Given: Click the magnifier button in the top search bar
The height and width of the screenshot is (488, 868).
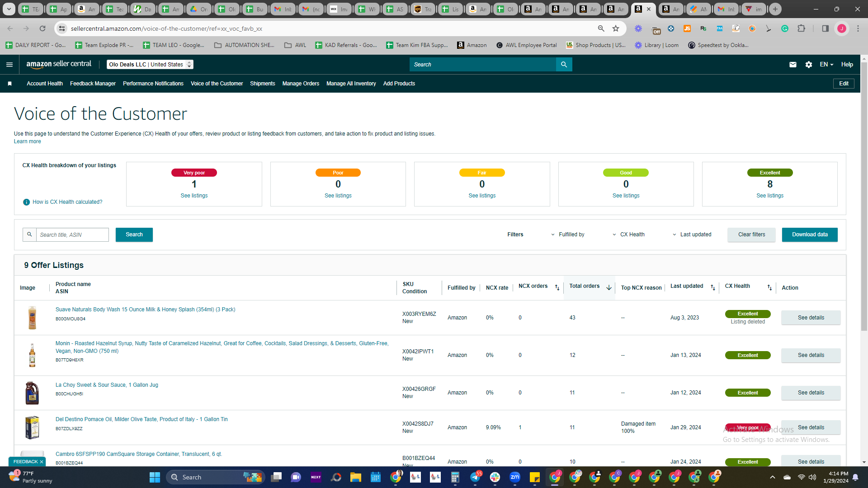Looking at the screenshot, I should point(564,65).
